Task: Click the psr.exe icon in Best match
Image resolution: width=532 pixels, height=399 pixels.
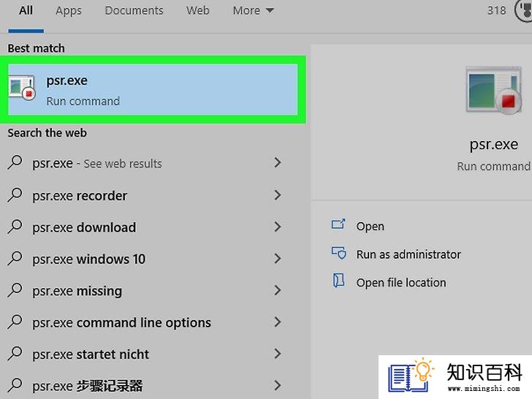Action: tap(22, 88)
